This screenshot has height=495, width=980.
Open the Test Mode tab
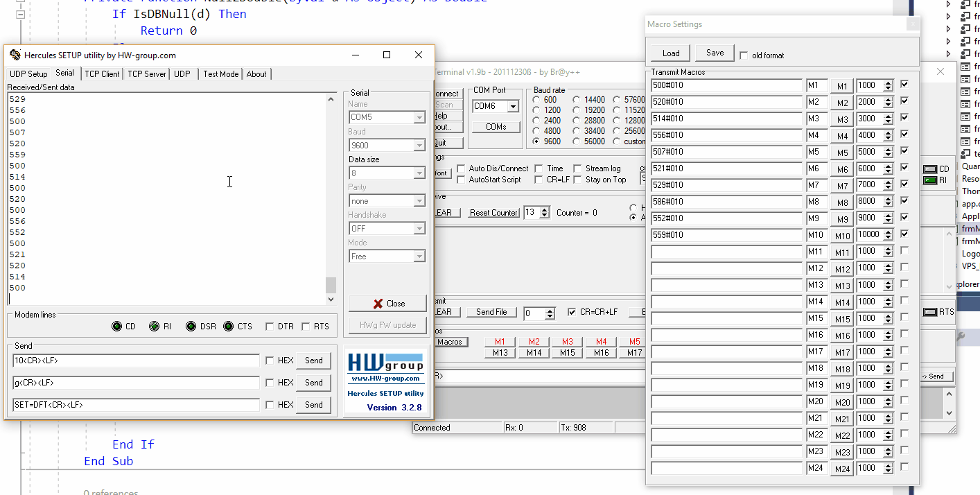point(220,74)
